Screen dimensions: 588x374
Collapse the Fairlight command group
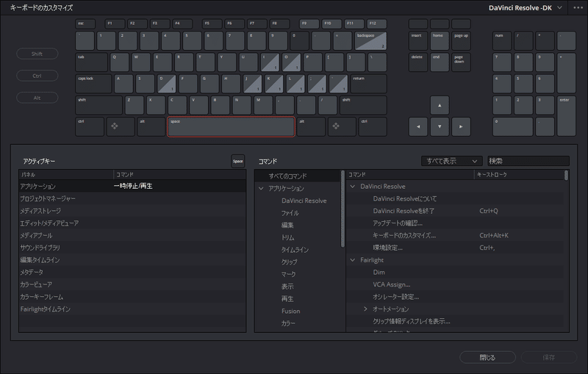(x=353, y=259)
